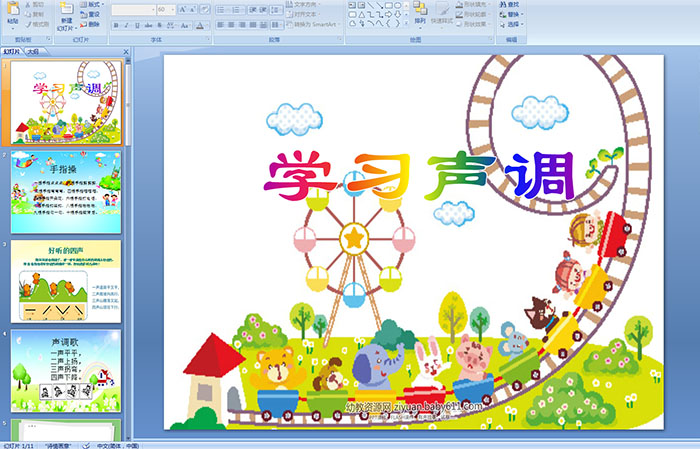700x449 pixels.
Task: Click the bullet list icon
Action: pyautogui.click(x=222, y=10)
